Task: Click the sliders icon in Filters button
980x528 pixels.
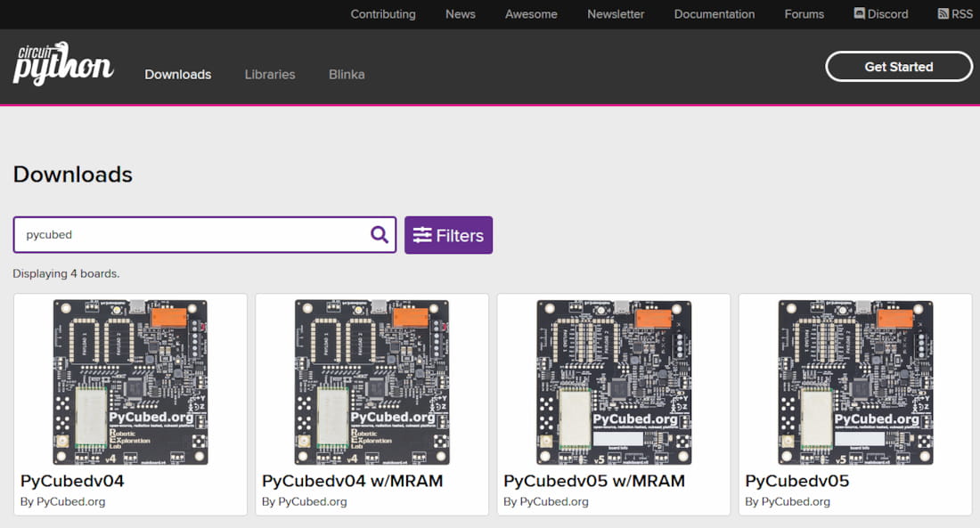Action: point(422,235)
